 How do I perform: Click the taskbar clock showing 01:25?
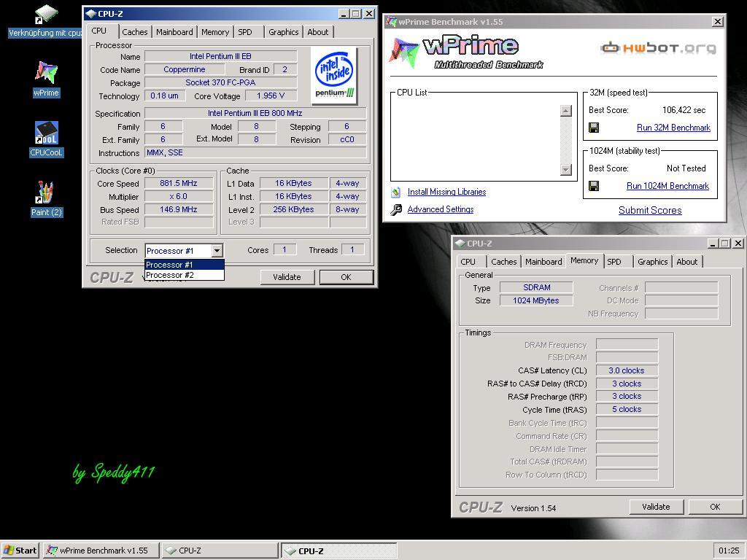click(729, 551)
